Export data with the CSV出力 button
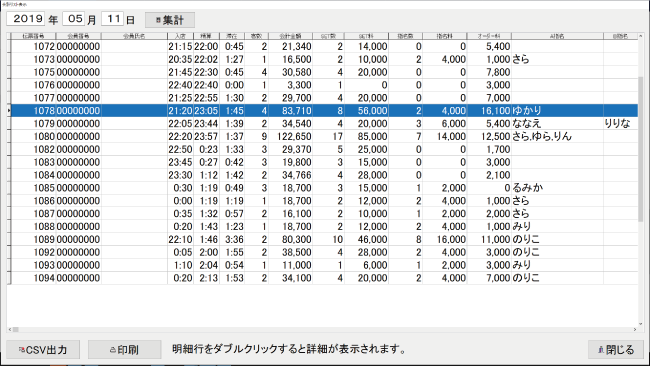 click(x=43, y=350)
